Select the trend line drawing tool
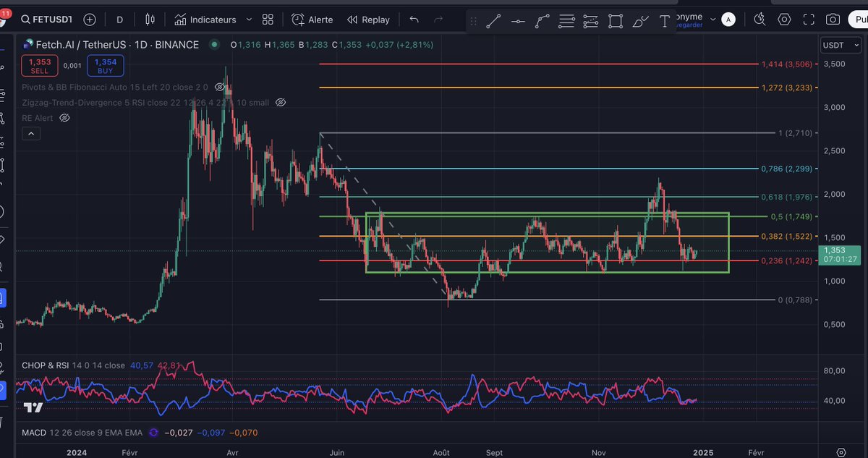The height and width of the screenshot is (458, 868). pos(494,22)
